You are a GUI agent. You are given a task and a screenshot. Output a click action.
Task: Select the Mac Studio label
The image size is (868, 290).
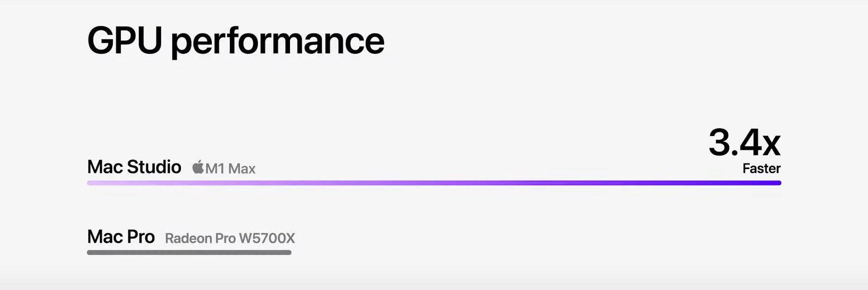(134, 167)
